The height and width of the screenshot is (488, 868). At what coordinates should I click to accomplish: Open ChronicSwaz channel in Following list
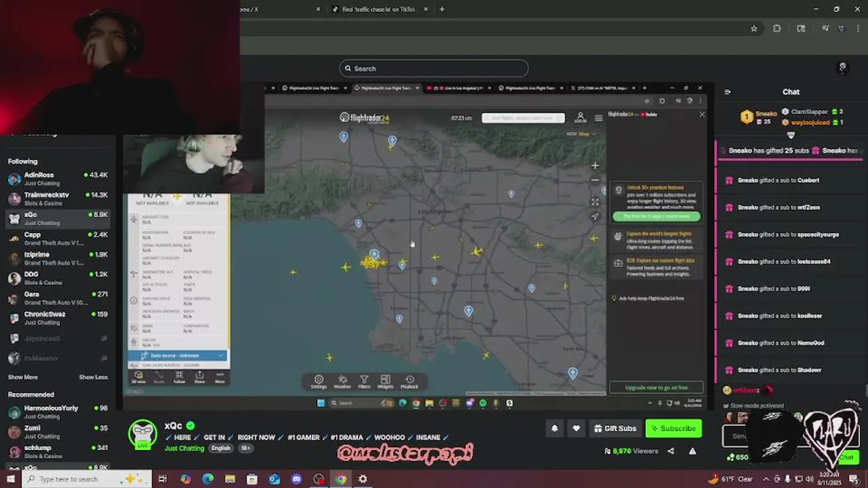pyautogui.click(x=58, y=318)
